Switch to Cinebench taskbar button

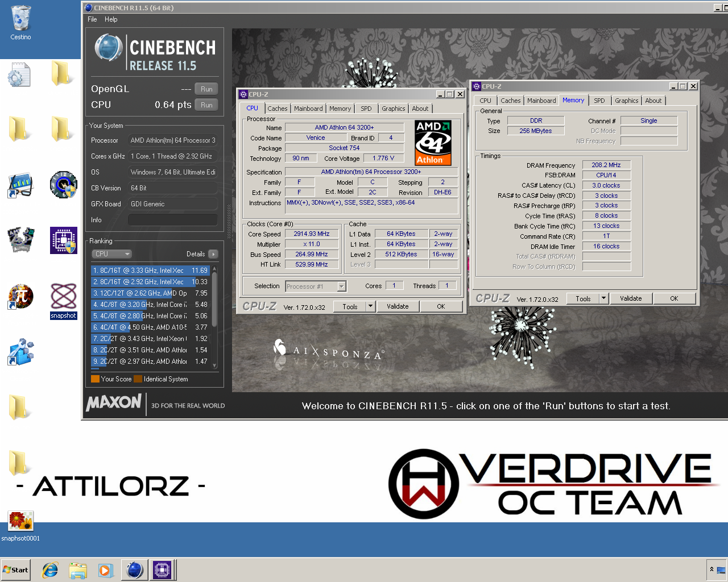pos(134,570)
